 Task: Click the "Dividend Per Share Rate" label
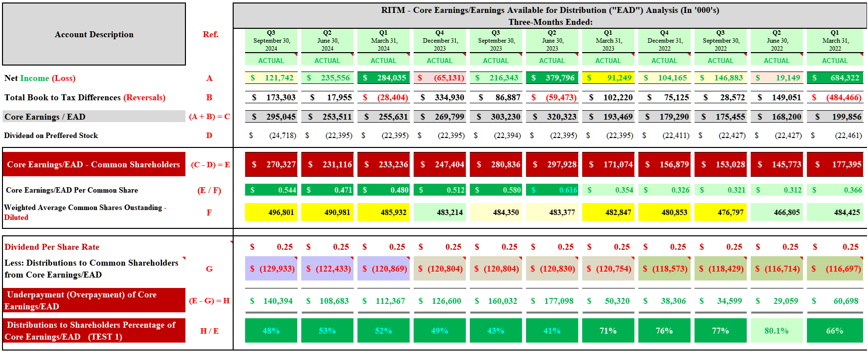pos(52,247)
